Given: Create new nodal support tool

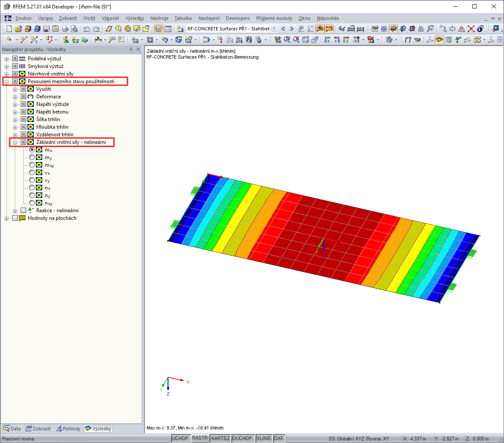Looking at the screenshot, I should (65, 40).
